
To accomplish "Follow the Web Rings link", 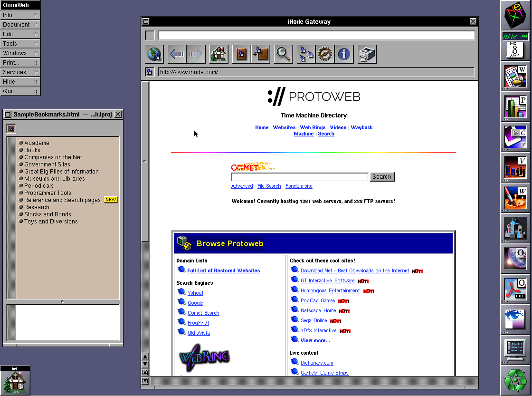I will click(313, 127).
